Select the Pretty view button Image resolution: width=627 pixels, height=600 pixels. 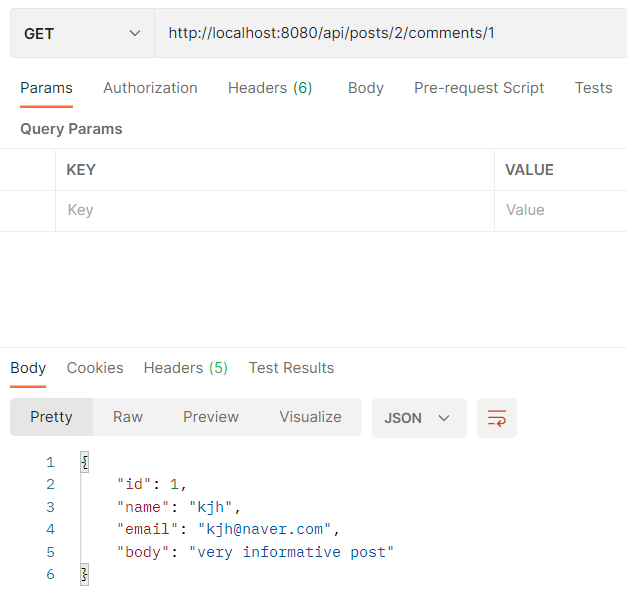click(52, 417)
